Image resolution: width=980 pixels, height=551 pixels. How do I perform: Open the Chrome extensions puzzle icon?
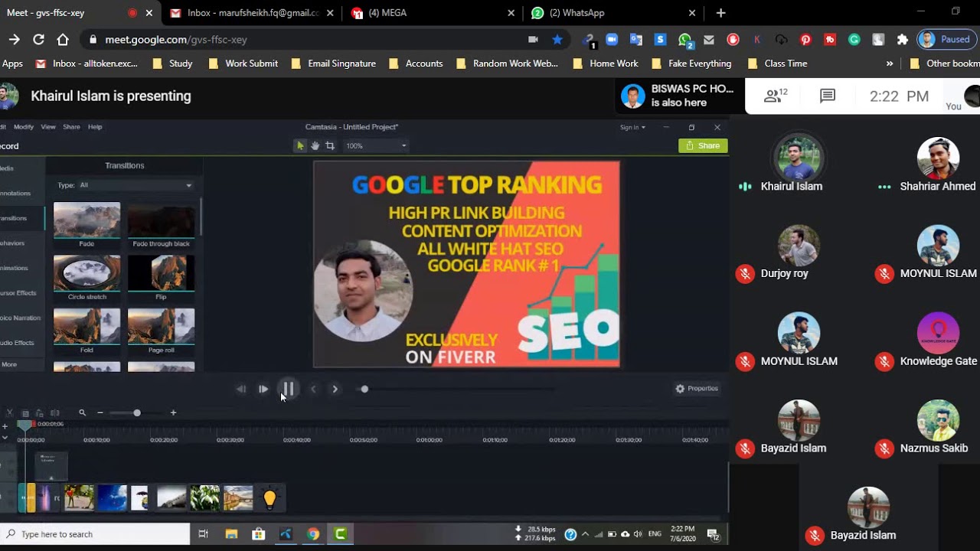903,40
